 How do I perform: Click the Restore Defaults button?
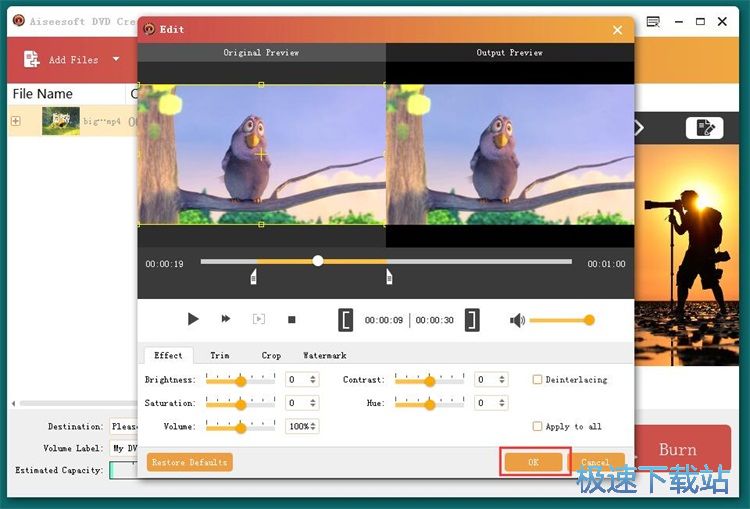[189, 462]
